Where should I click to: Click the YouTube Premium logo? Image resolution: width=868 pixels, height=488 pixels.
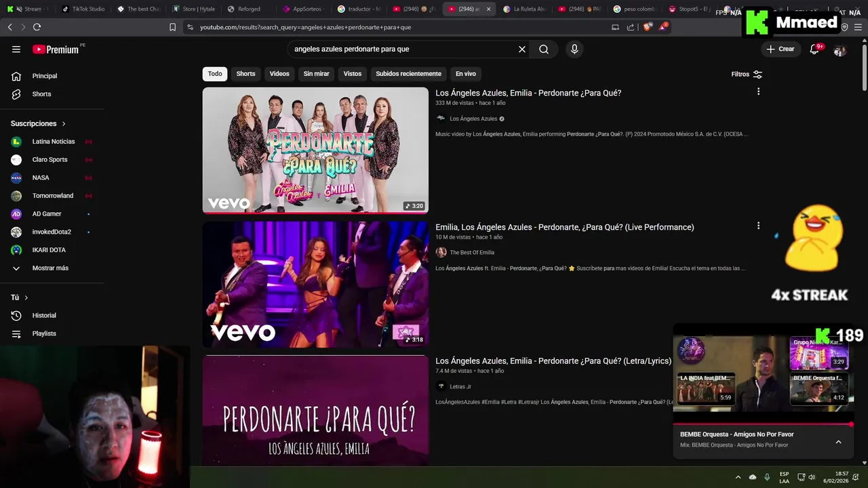pos(56,49)
